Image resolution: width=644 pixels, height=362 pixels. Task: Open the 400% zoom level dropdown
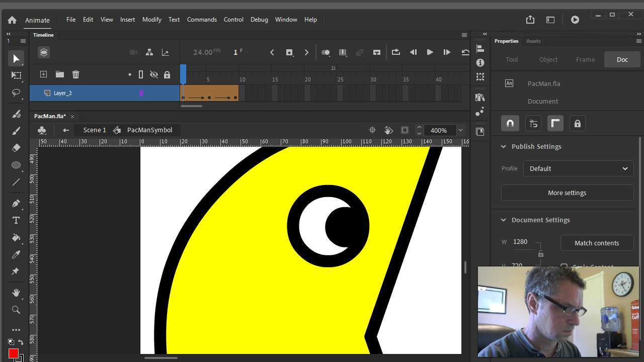tap(460, 130)
